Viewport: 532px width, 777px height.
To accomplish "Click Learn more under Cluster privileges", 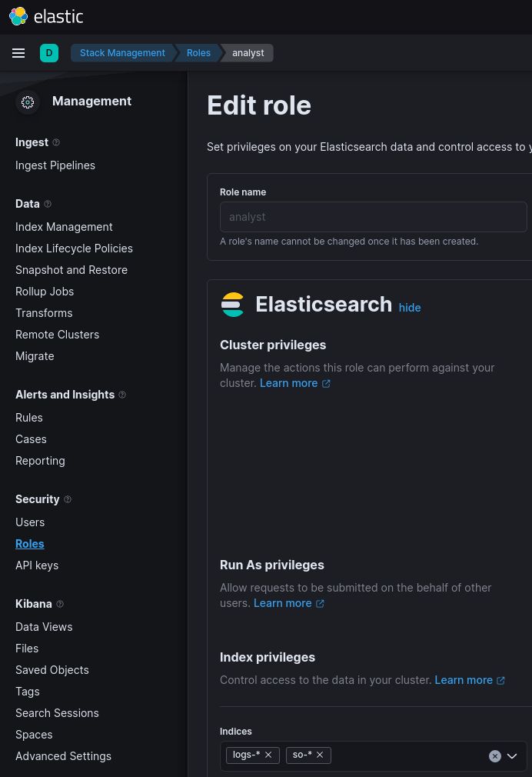I will pos(289,382).
